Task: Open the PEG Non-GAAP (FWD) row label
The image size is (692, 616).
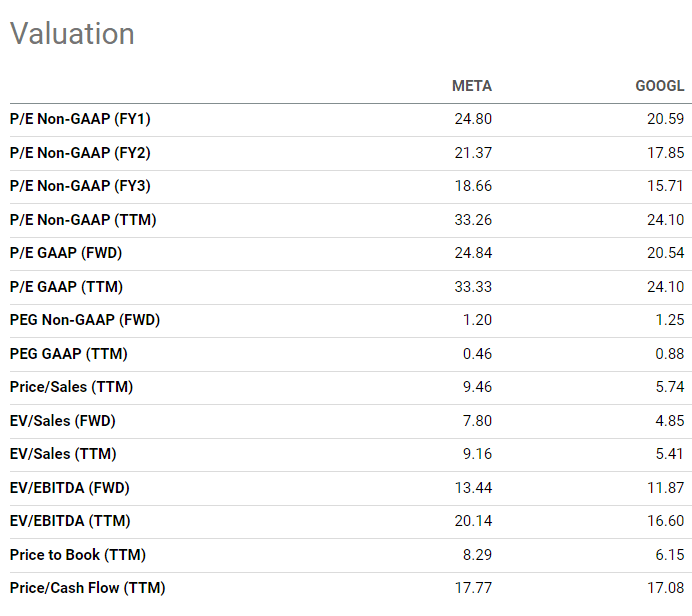Action: [85, 320]
